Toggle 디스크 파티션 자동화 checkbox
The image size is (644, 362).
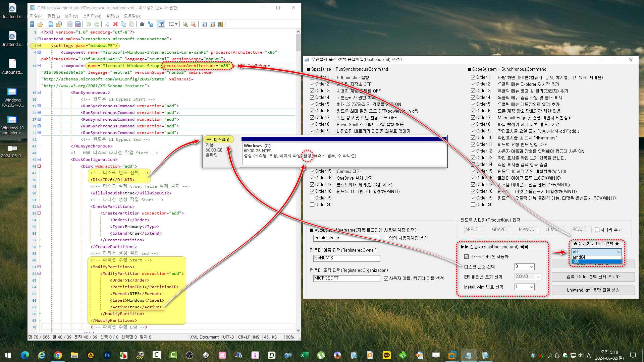point(466,257)
